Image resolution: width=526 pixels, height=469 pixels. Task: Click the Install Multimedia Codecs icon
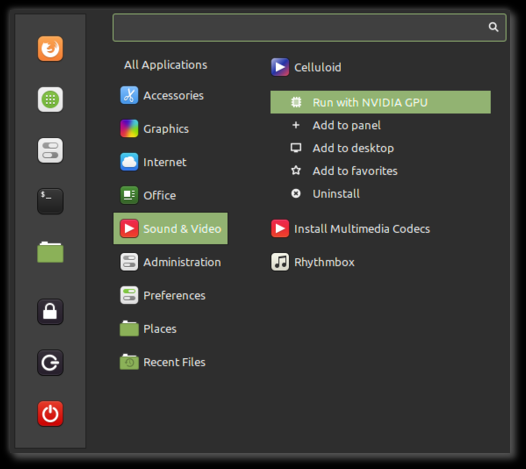coord(280,228)
